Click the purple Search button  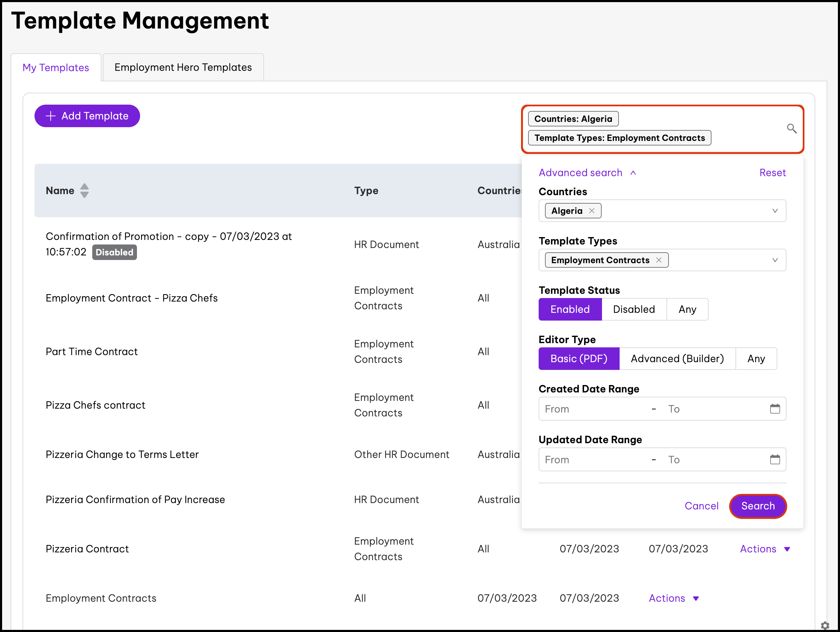point(758,506)
